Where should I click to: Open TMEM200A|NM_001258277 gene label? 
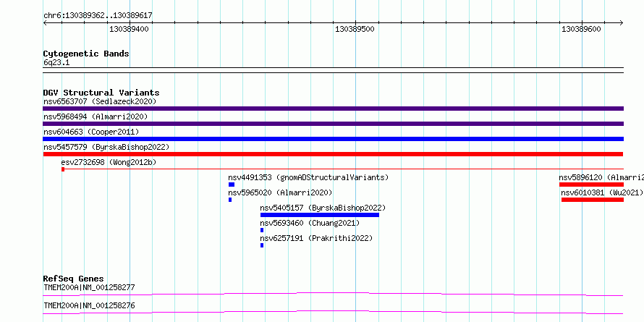(x=89, y=287)
